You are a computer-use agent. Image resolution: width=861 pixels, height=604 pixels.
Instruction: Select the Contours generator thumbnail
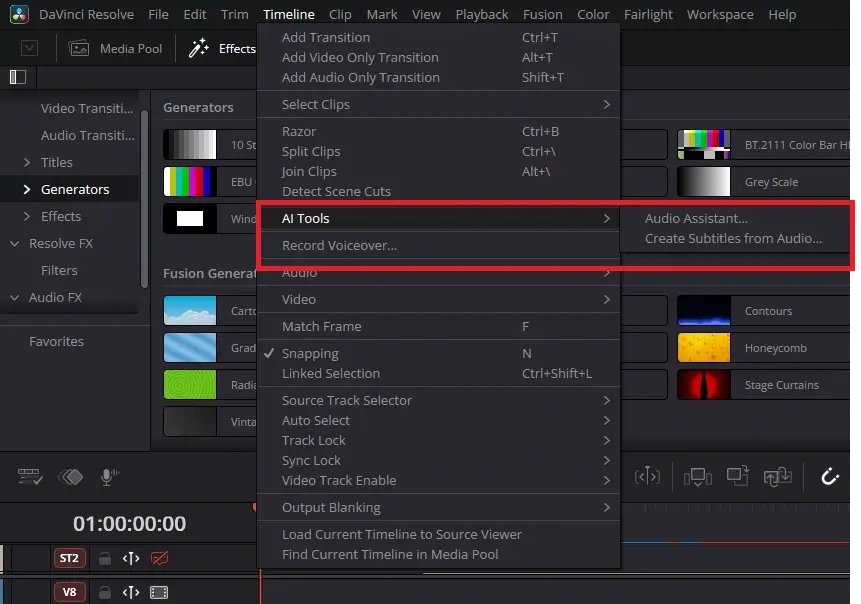point(703,311)
